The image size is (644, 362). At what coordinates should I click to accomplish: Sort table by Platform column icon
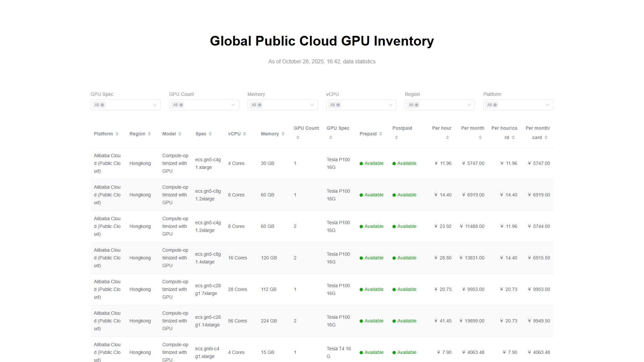[117, 134]
